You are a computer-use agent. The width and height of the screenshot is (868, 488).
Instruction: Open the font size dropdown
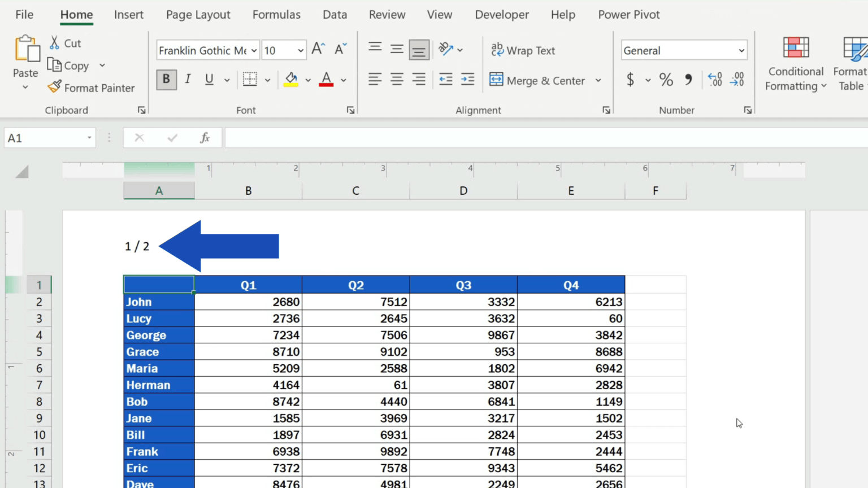pos(300,50)
